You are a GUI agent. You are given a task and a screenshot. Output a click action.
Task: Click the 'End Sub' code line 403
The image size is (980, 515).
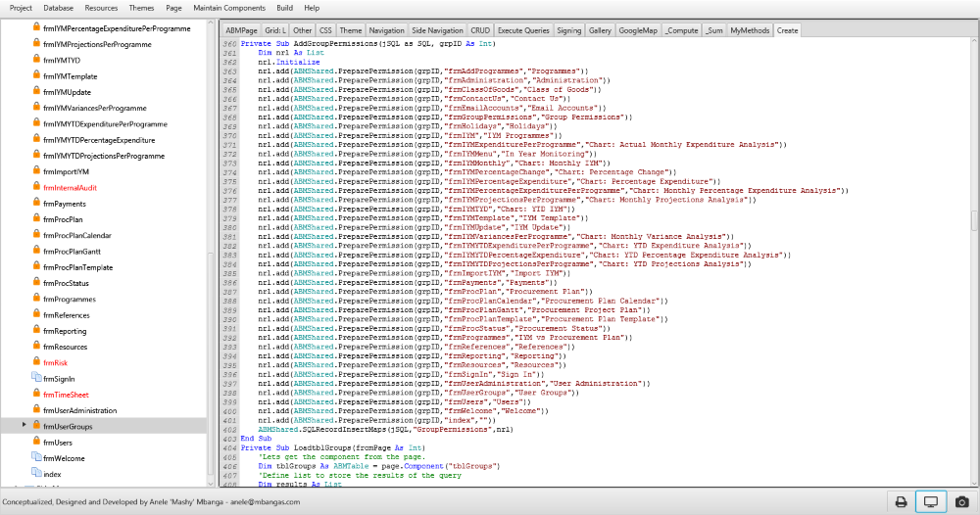pos(256,439)
